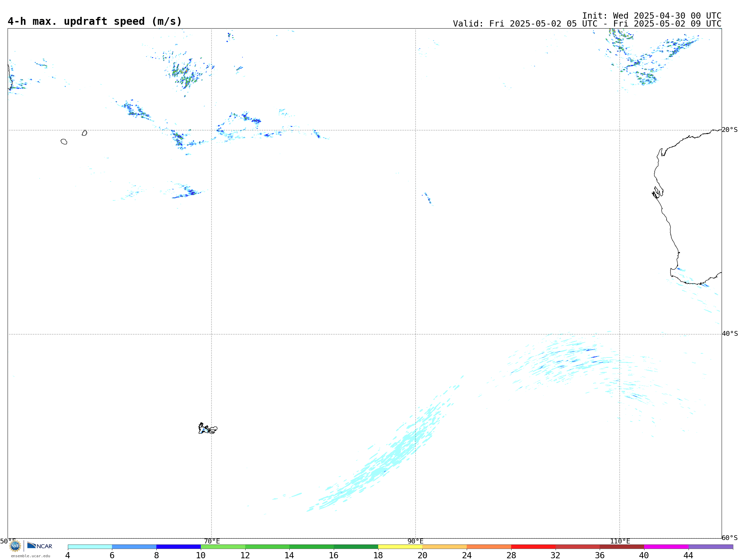This screenshot has height=560, width=744.
Task: Click the colorbar tick label '6'
Action: click(112, 555)
